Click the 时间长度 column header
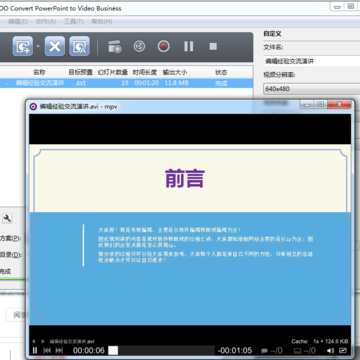The width and height of the screenshot is (360, 360). tap(145, 72)
